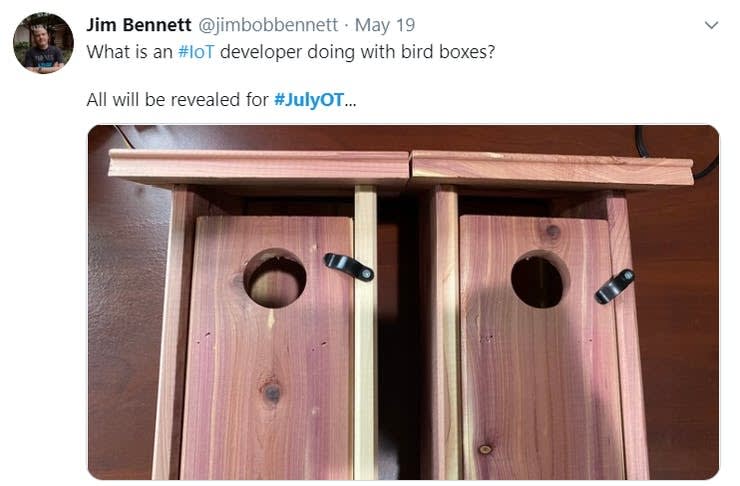
Task: Click the black latch on right bird box
Action: pyautogui.click(x=614, y=286)
